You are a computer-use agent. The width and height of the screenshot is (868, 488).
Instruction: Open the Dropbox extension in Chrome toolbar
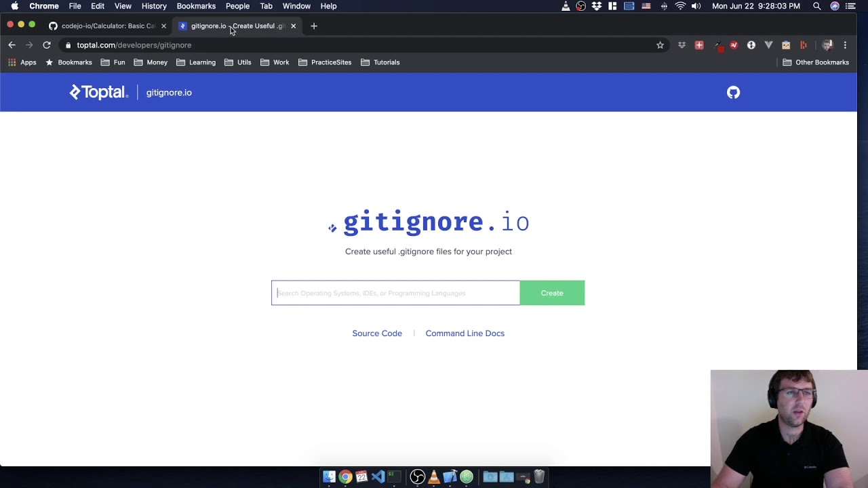pyautogui.click(x=682, y=45)
